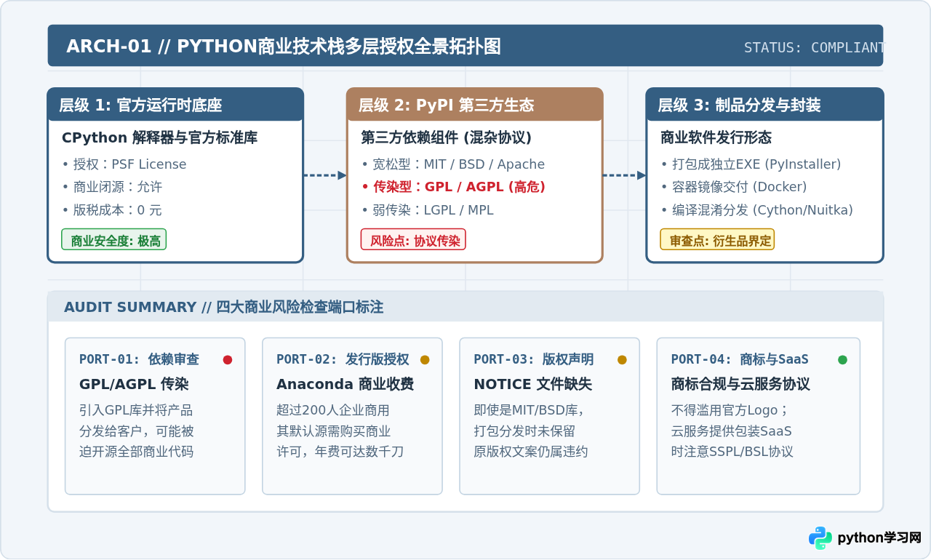Select the 商标合规与云服务协议 card title

pos(740,384)
